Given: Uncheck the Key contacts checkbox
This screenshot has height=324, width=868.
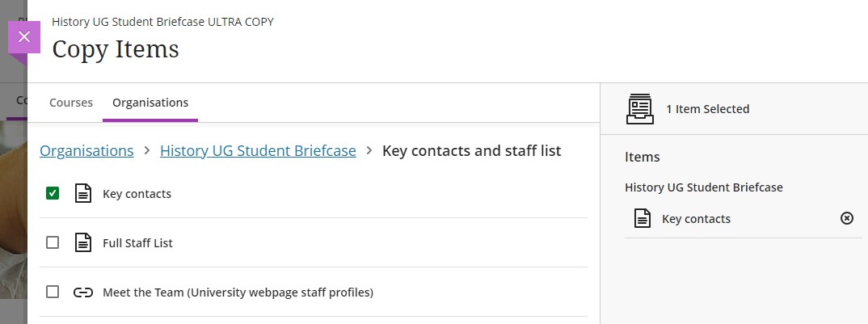Looking at the screenshot, I should pos(53,193).
